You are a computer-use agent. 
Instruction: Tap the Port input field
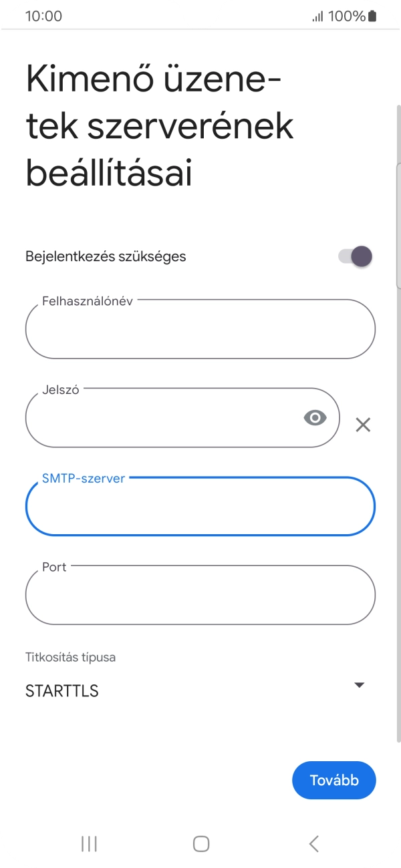coord(200,595)
